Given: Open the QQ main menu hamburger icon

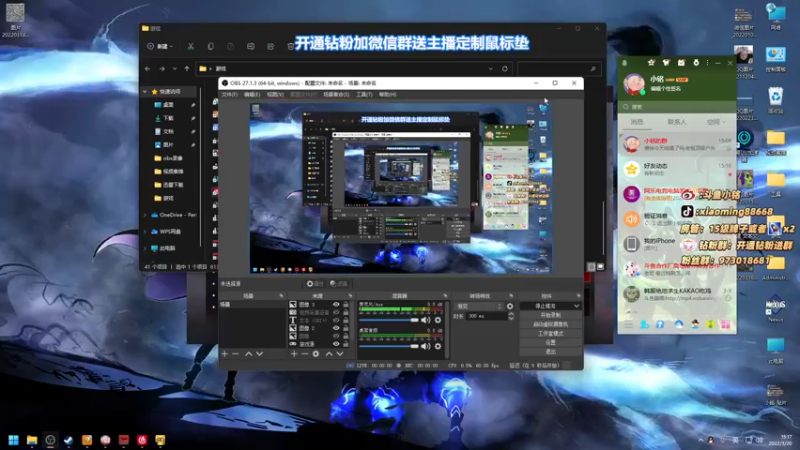Looking at the screenshot, I should 628,324.
